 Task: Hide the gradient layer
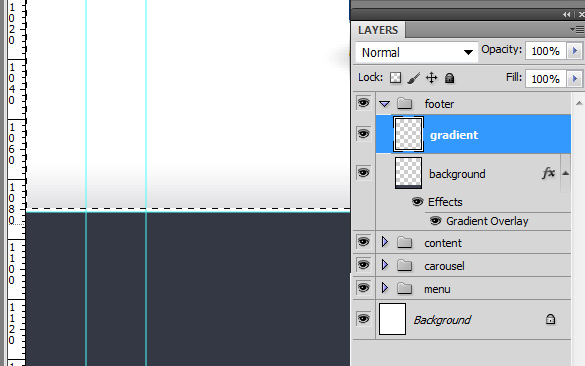tap(363, 133)
